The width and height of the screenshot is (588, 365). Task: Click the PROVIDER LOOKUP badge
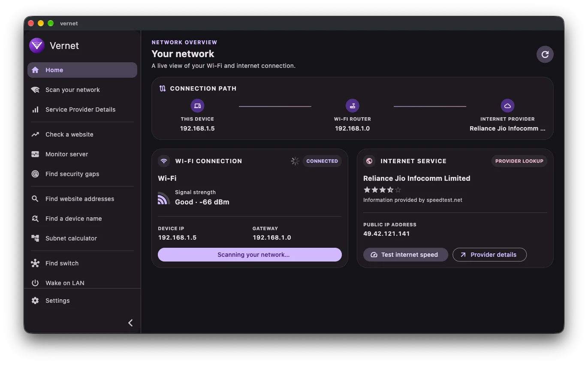[x=519, y=161]
